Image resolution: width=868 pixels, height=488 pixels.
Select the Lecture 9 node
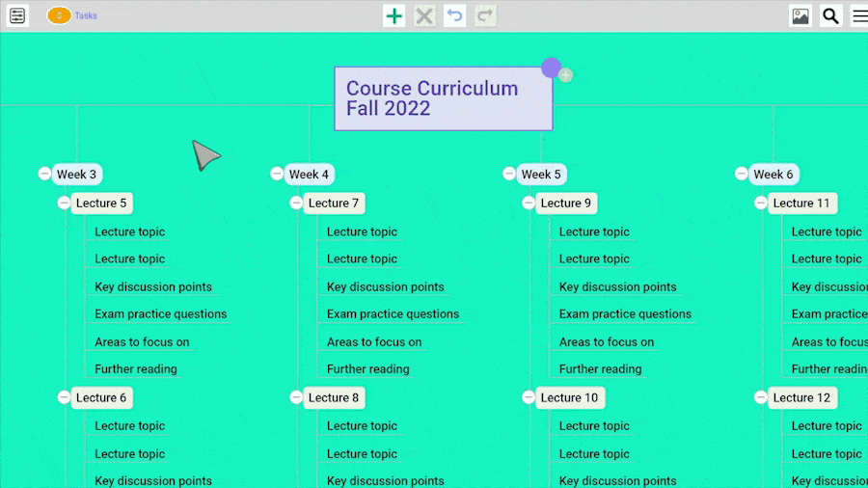[566, 203]
